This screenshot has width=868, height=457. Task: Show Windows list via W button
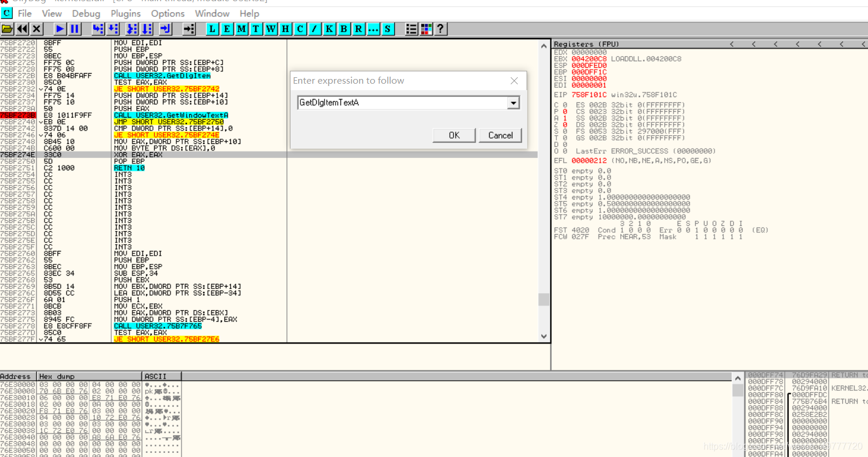[271, 29]
